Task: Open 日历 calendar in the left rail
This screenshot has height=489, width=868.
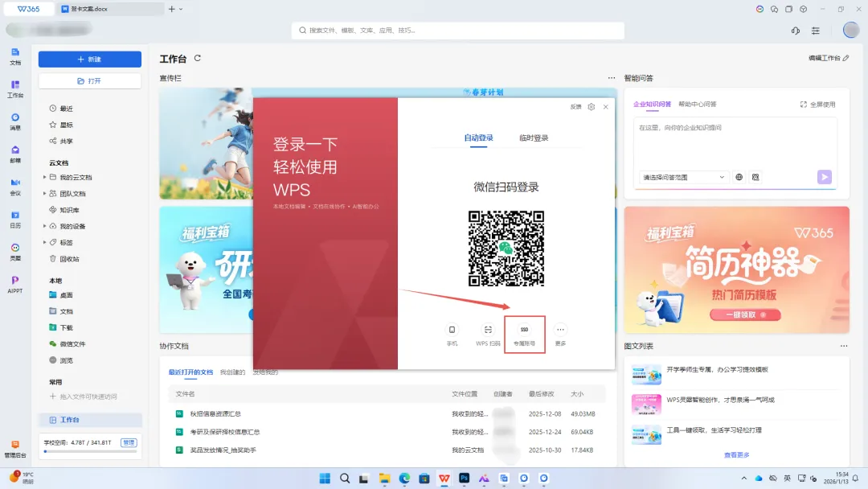Action: [x=15, y=220]
